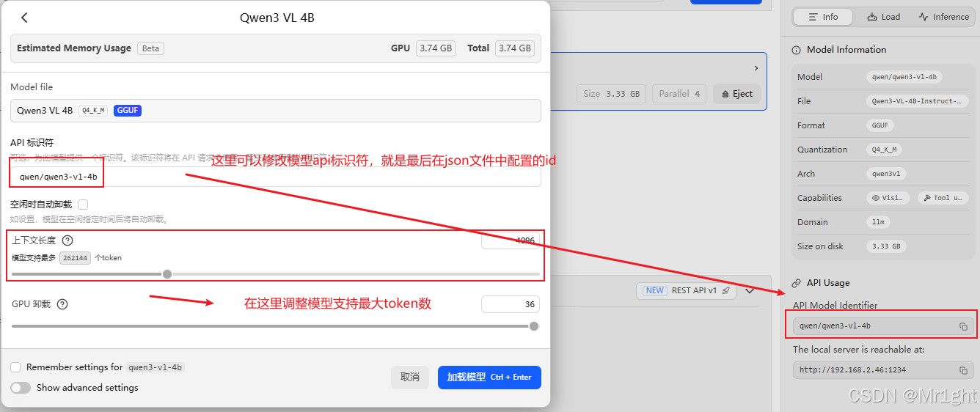Click the 262144 max token value
This screenshot has height=412, width=980.
75,258
